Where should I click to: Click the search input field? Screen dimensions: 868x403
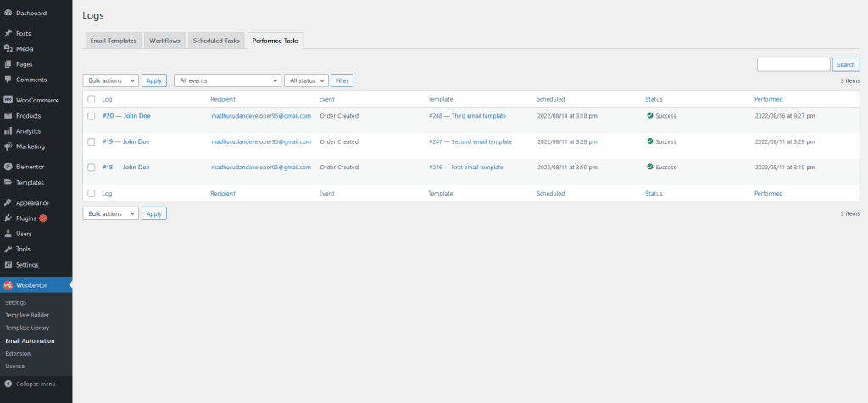(793, 64)
